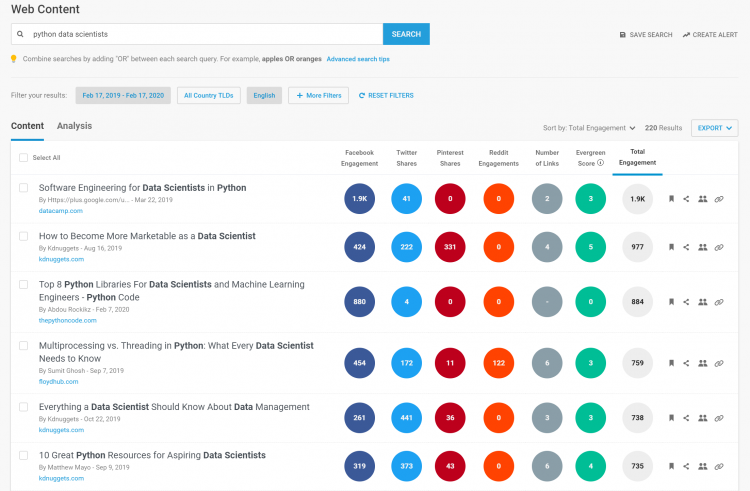Tick checkbox for Software Engineering for Data Scientists

pos(23,188)
